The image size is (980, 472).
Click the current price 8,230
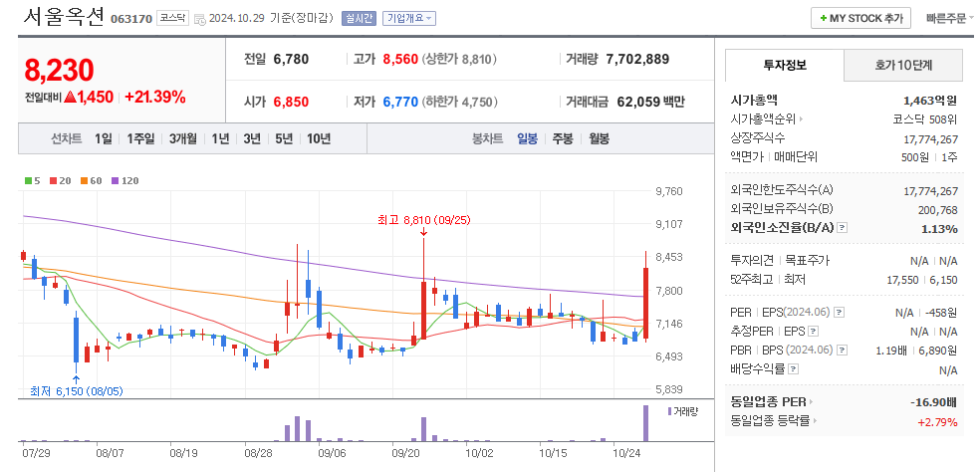[x=60, y=70]
